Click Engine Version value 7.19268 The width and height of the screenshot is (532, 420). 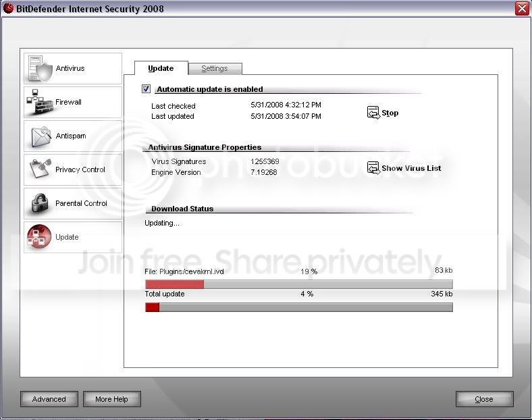point(263,172)
